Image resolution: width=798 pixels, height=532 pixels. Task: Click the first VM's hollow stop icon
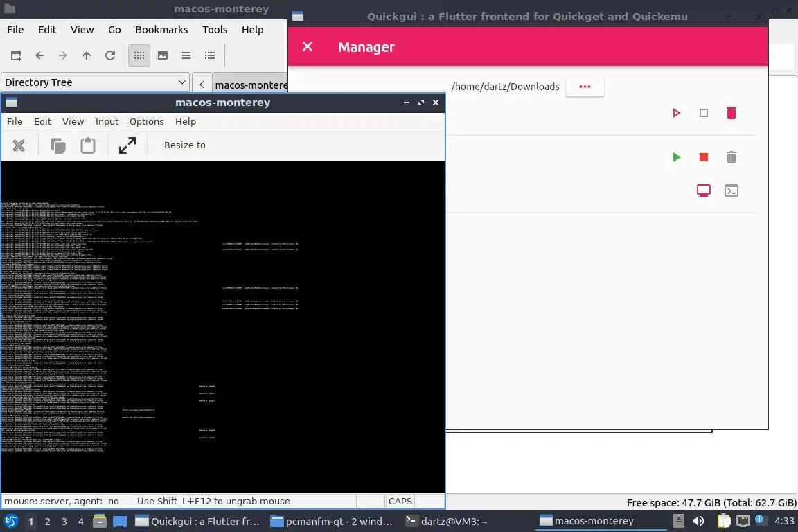[704, 113]
